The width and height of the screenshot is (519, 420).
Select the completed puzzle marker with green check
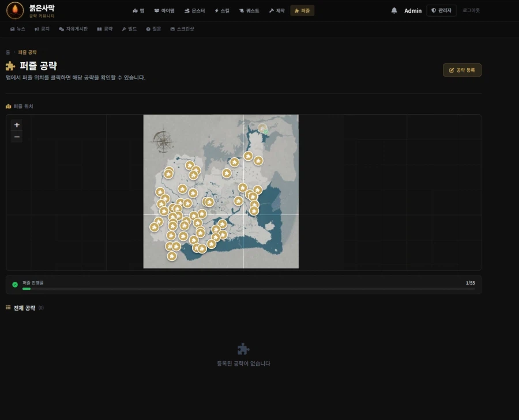(x=263, y=128)
